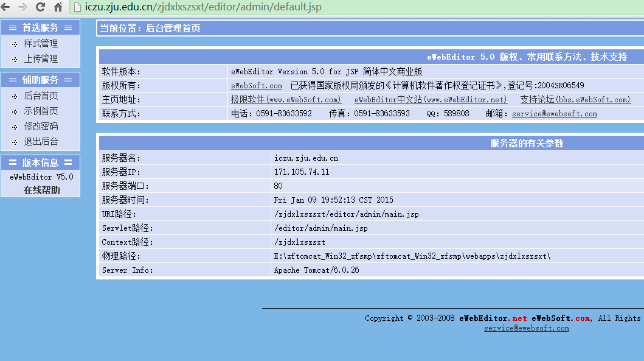Screen dimensions: 644x361
Task: Open eWebEditor中文站 link
Action: point(431,99)
